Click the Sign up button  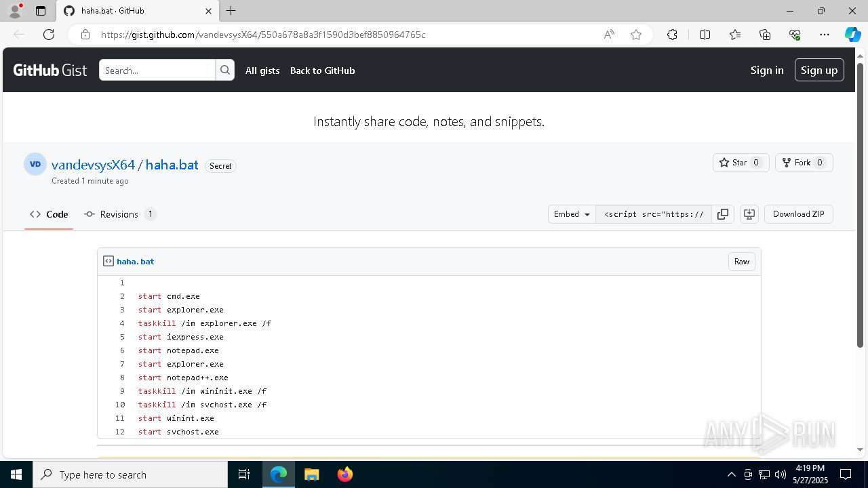click(x=819, y=70)
